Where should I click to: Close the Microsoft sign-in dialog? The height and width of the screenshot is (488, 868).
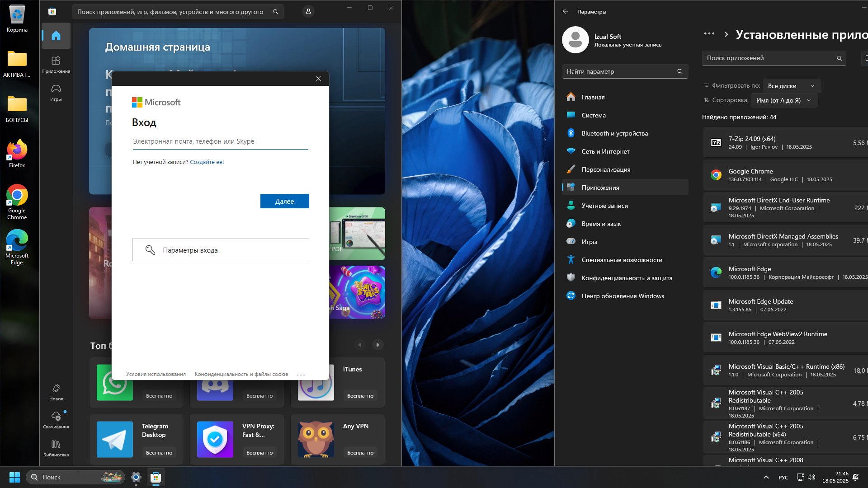319,79
